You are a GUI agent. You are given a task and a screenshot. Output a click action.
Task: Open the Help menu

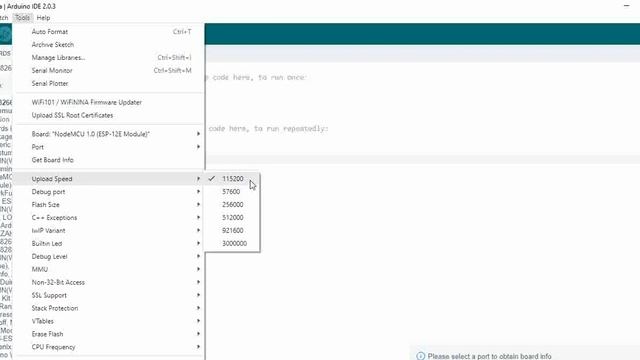click(43, 18)
